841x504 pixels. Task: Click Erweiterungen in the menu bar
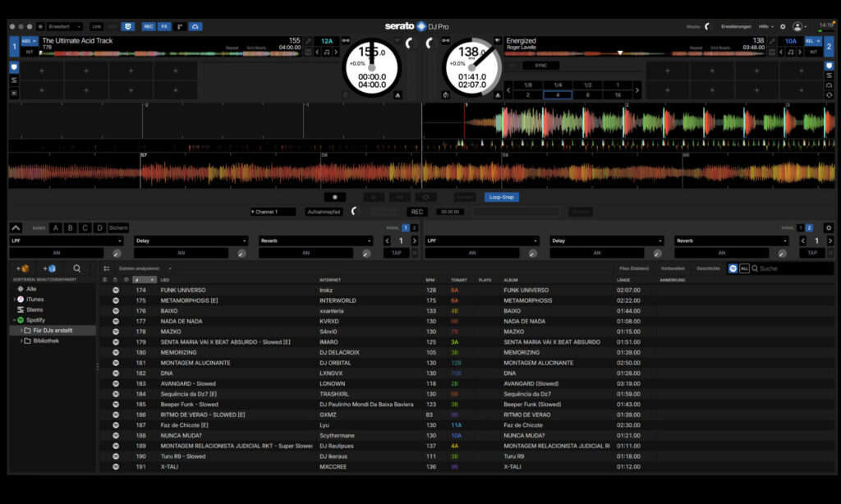tap(737, 26)
